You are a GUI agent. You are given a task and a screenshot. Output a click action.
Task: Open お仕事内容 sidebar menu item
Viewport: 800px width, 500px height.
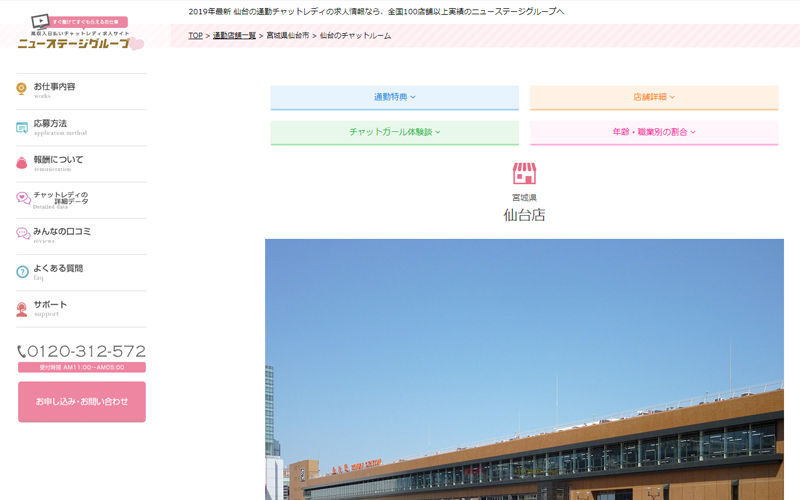(x=82, y=91)
